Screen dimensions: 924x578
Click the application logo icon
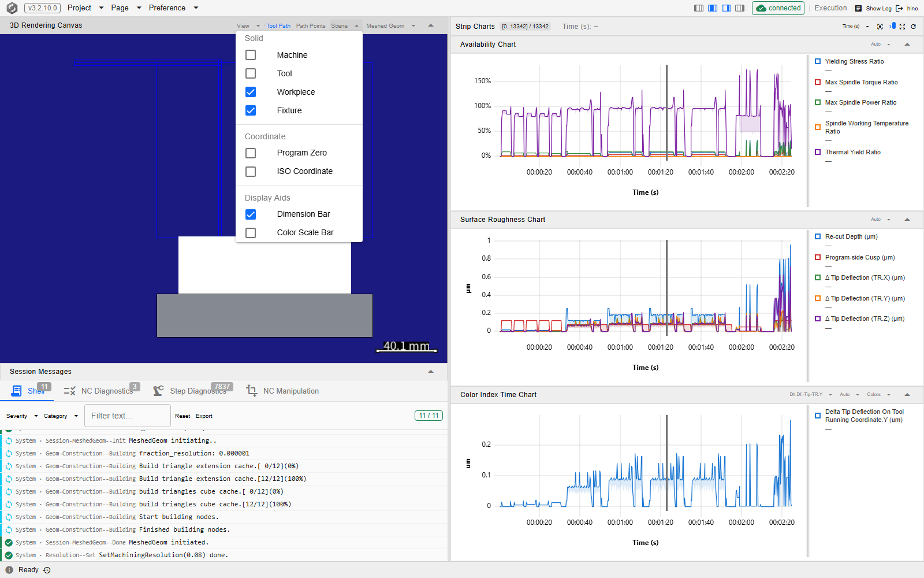(x=12, y=8)
